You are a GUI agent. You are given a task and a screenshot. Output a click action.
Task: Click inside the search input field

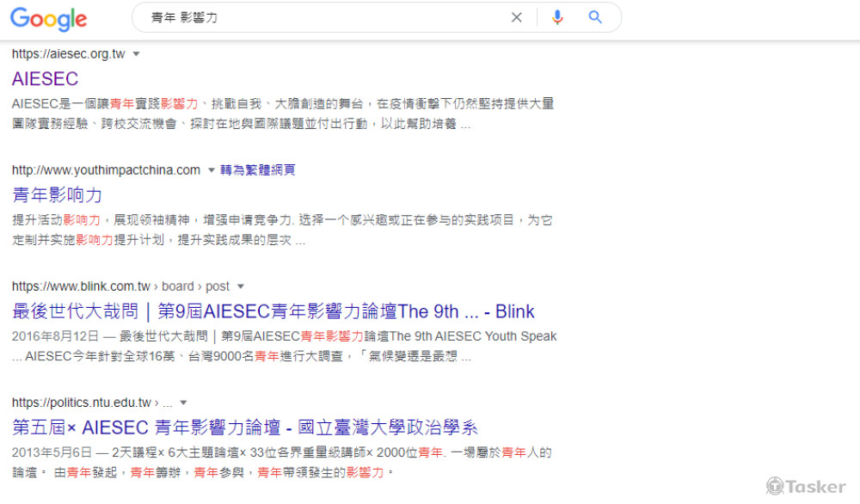327,17
